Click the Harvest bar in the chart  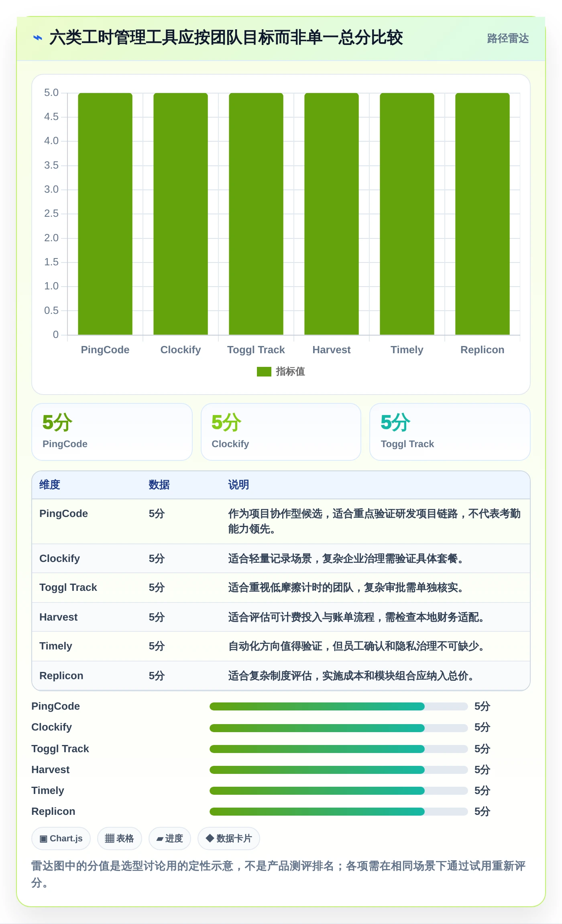(332, 214)
